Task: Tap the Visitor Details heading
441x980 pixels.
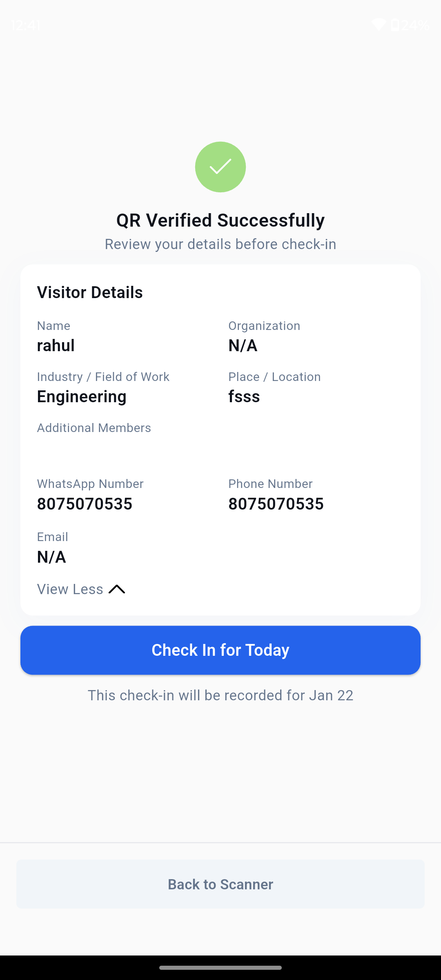Action: pyautogui.click(x=90, y=292)
